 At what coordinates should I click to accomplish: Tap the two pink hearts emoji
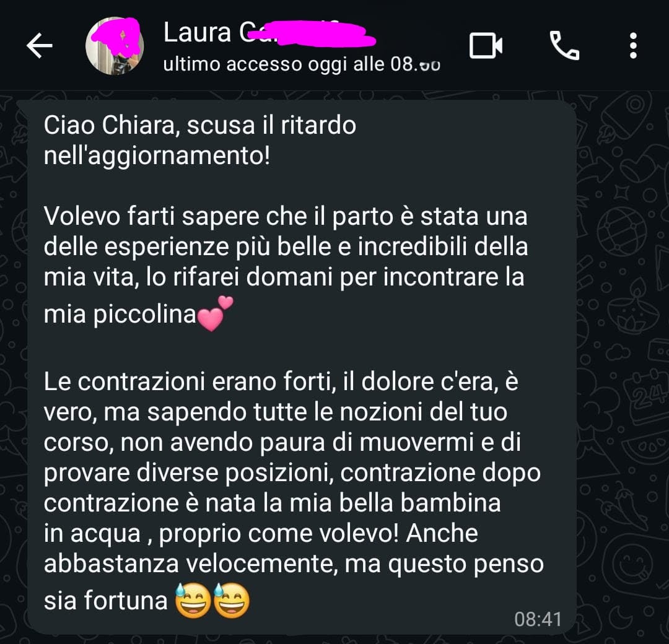click(216, 314)
